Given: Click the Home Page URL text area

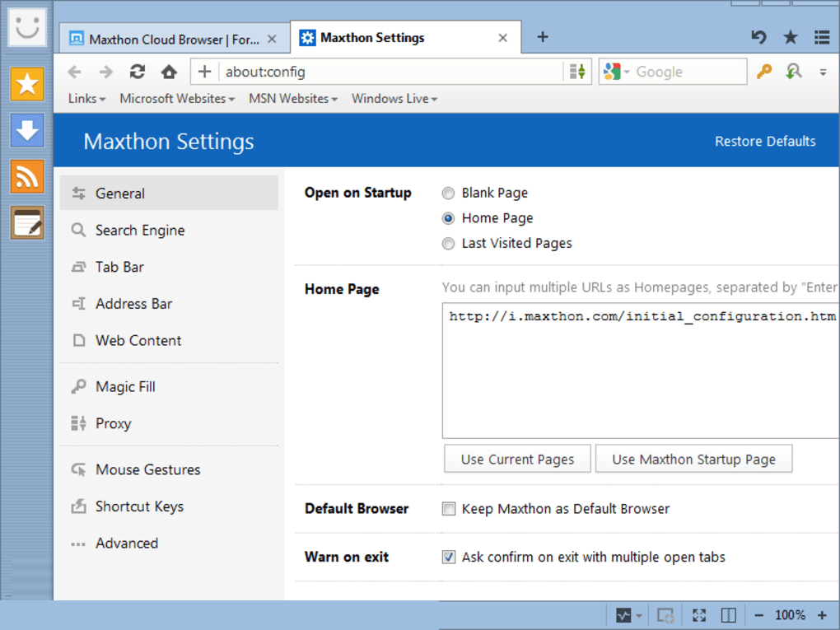Looking at the screenshot, I should pos(641,371).
